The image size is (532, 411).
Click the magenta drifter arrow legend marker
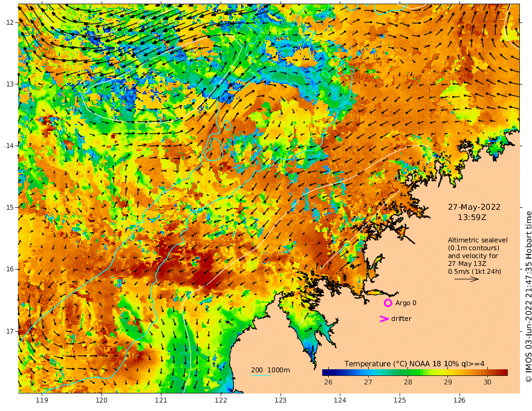tap(384, 319)
